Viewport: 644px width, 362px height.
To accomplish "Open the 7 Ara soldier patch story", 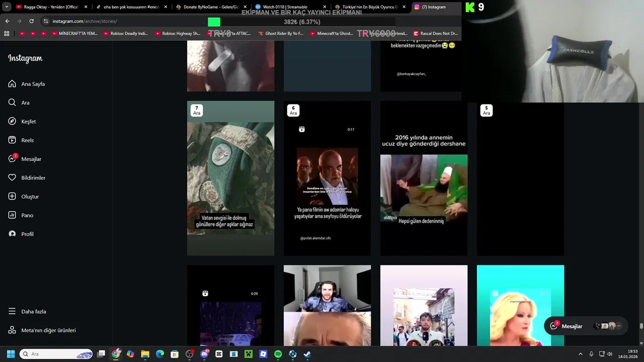I will pos(230,178).
